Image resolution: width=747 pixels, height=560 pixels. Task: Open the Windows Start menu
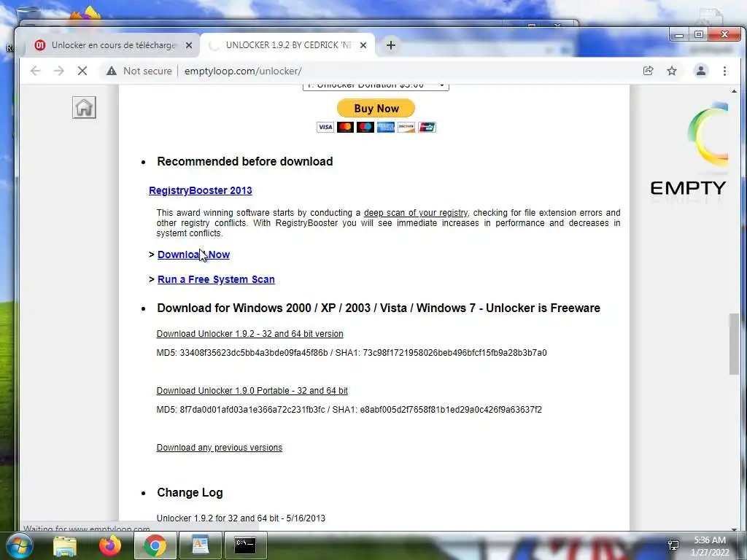[x=18, y=545]
